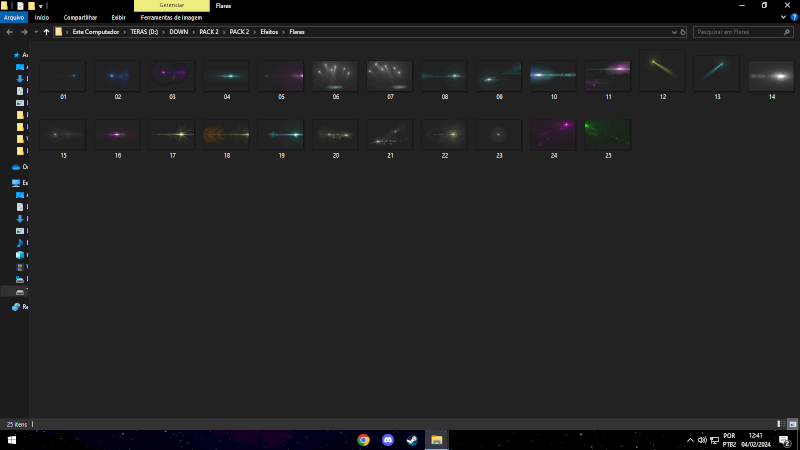Open the Arquivo menu

[x=14, y=17]
